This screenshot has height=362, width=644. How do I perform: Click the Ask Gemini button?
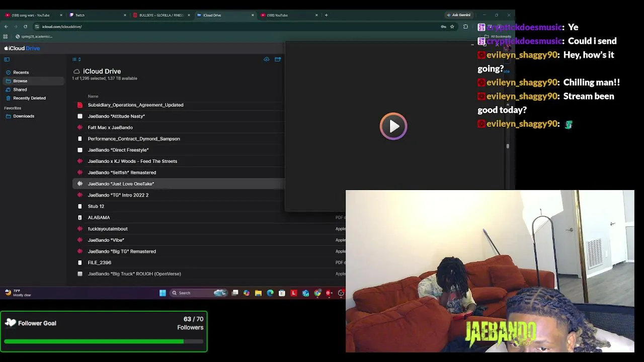[x=459, y=15]
